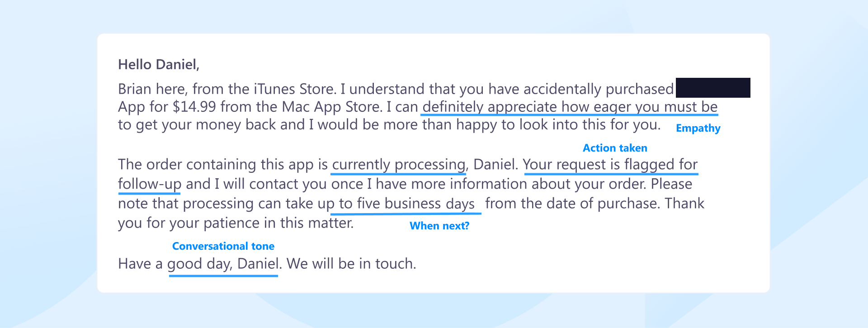
Task: Click the black redacted app name box
Action: click(712, 88)
